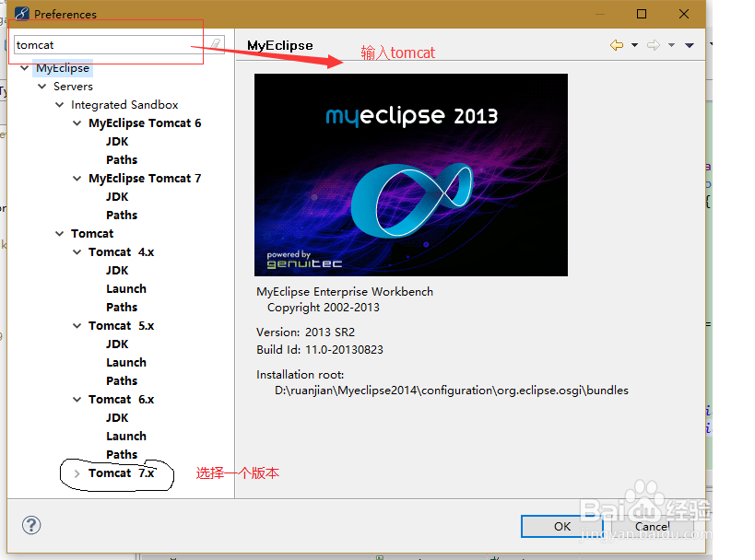Image resolution: width=755 pixels, height=560 pixels.
Task: Select Tomcat 6.x in the tree
Action: [x=122, y=400]
